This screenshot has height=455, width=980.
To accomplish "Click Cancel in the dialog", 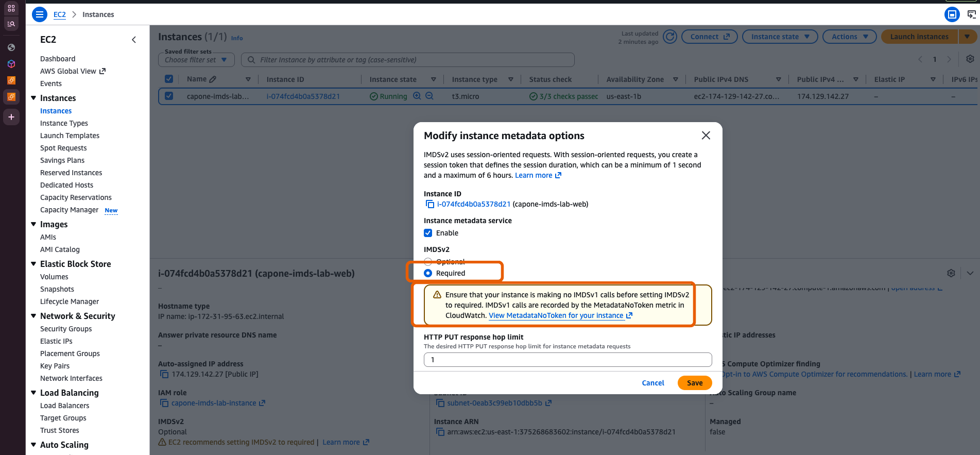I will pos(653,383).
